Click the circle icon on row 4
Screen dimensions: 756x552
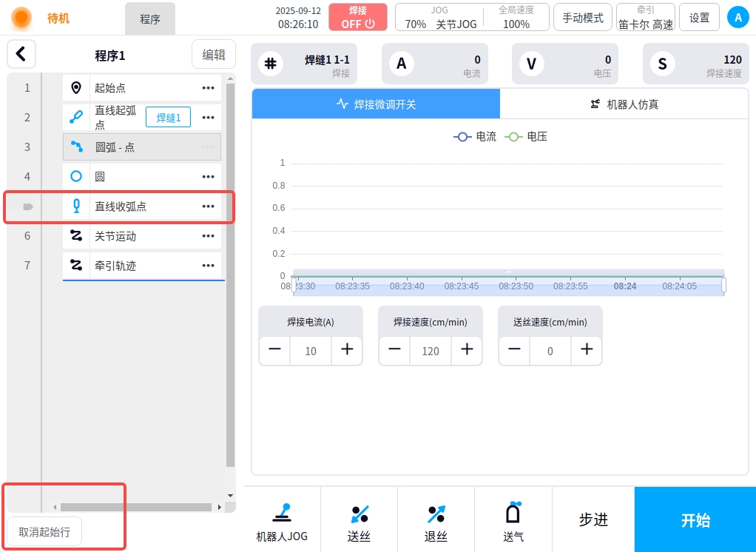[76, 177]
